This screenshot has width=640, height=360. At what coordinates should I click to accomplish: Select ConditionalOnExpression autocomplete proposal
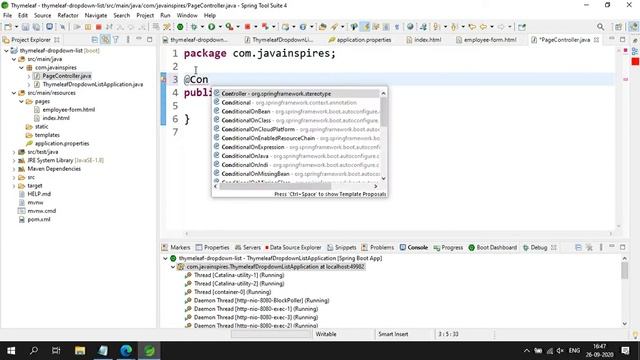296,147
